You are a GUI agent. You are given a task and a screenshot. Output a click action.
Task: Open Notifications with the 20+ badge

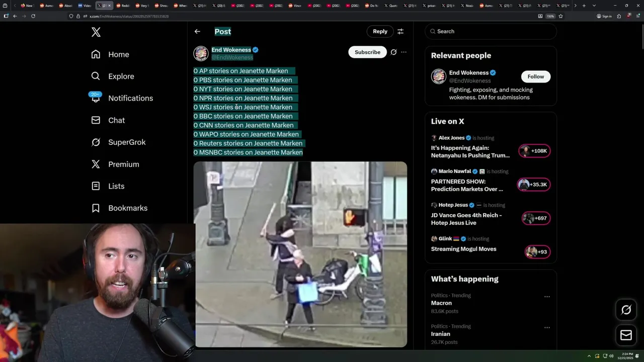tap(122, 98)
